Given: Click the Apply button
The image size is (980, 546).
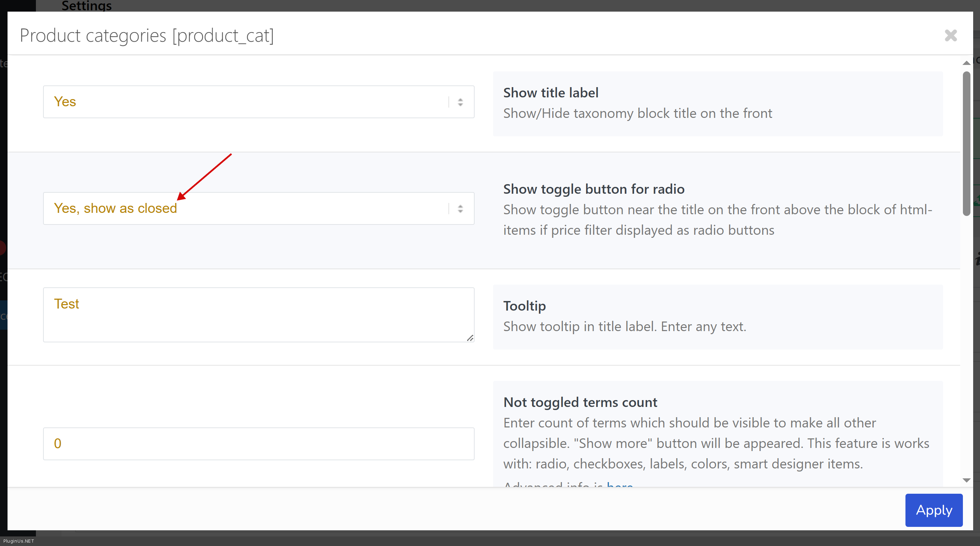Looking at the screenshot, I should click(x=933, y=510).
